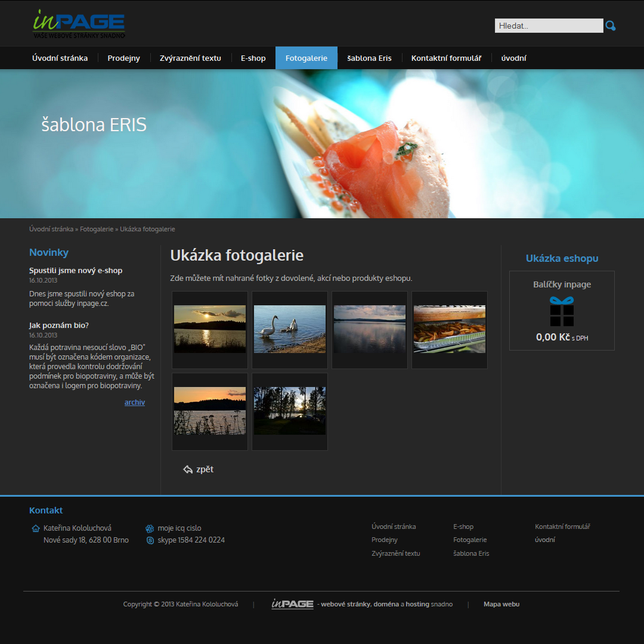Open the forest trees photo thumbnail
Screen dimensions: 644x644
coord(290,411)
